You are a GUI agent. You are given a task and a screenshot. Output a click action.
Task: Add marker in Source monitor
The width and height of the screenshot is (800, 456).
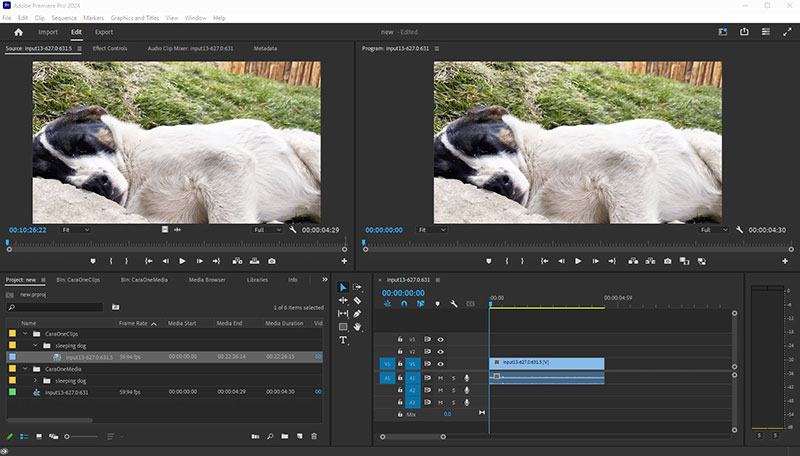coord(93,261)
